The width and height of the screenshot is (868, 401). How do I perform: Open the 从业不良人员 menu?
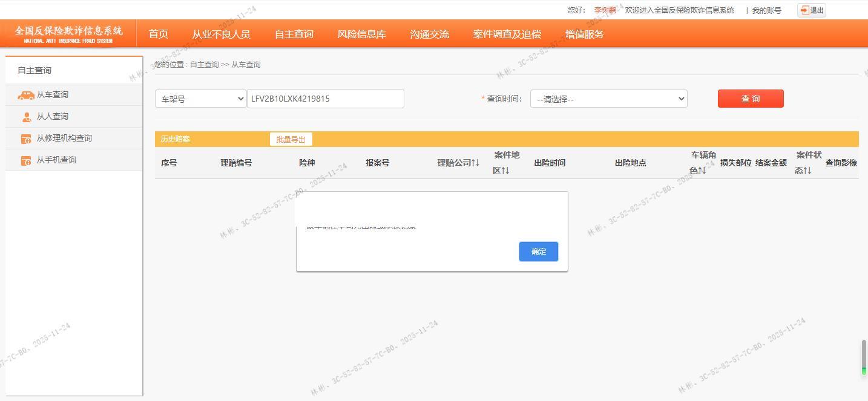tap(221, 34)
